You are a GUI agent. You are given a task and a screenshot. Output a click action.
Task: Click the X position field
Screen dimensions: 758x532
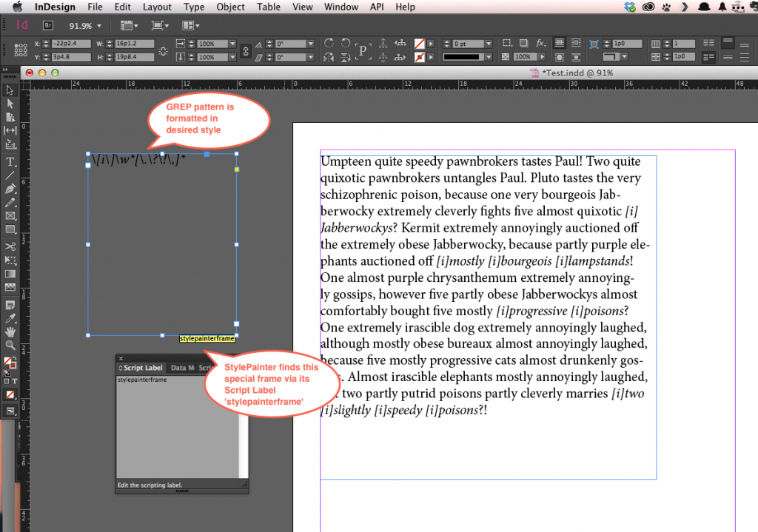coord(70,44)
